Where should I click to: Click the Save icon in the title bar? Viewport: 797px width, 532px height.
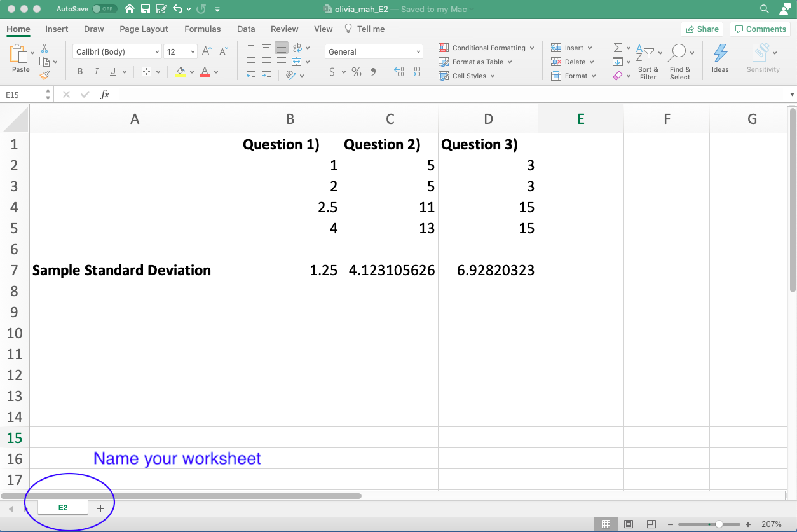[146, 10]
